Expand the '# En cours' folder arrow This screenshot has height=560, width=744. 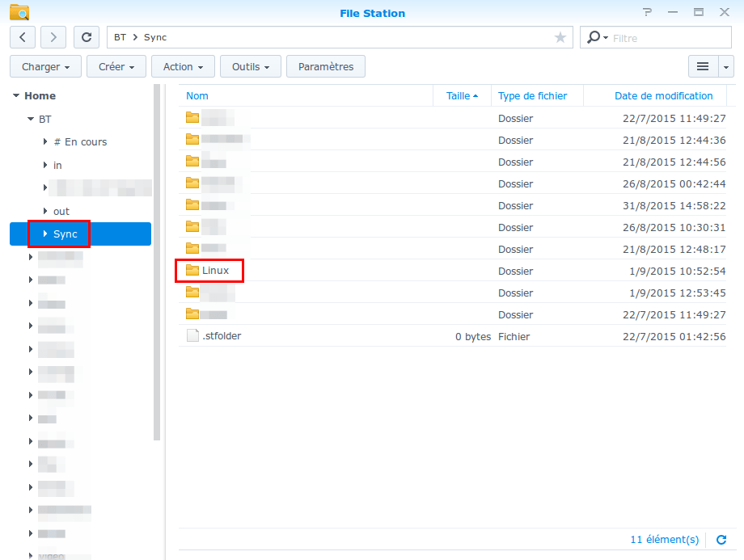[45, 141]
